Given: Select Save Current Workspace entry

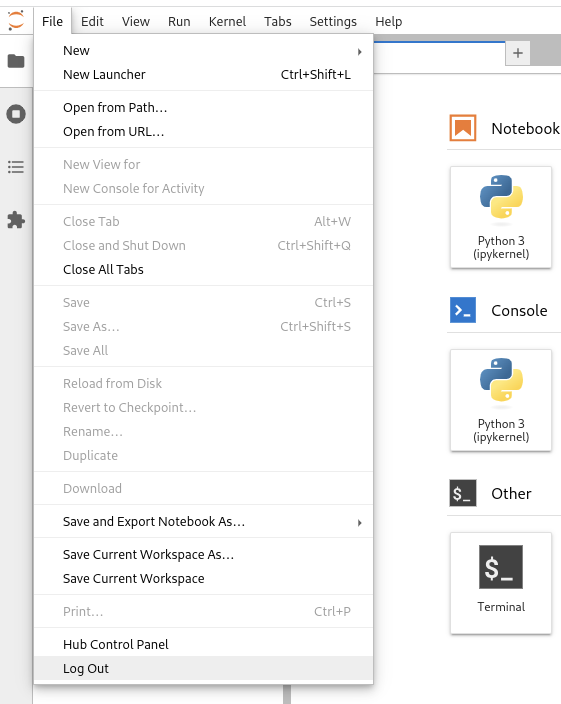Looking at the screenshot, I should click(x=203, y=578).
